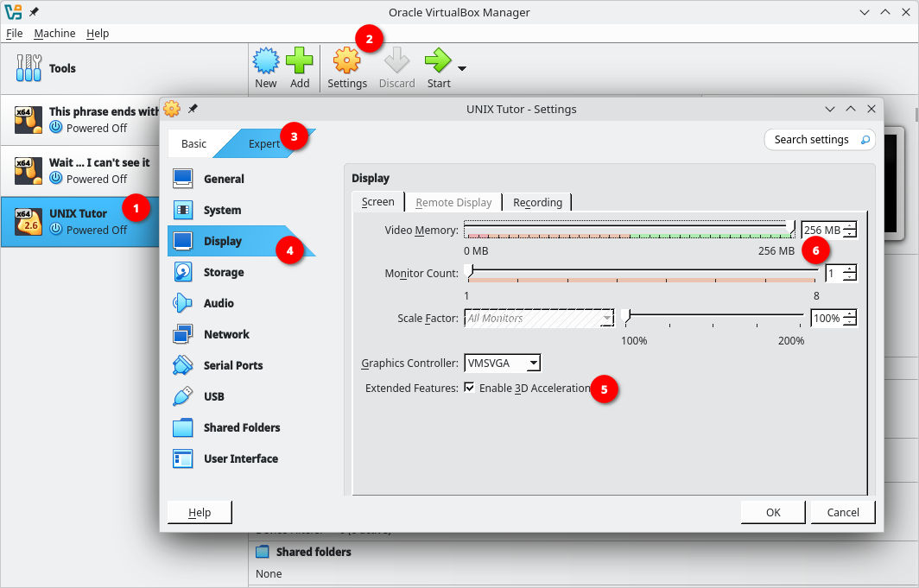Click the pin icon in VirtualBox Manager title bar
Viewport: 919px width, 588px height.
pos(34,12)
